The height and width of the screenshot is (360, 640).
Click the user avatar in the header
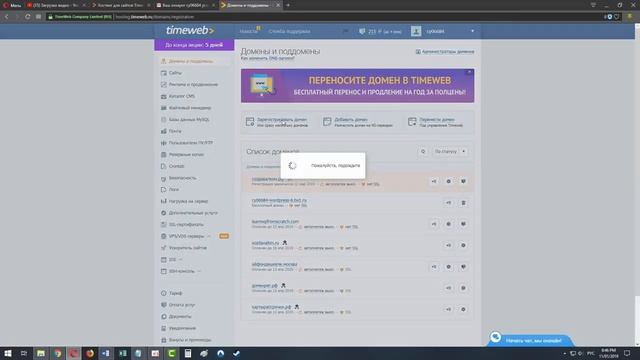(x=416, y=31)
